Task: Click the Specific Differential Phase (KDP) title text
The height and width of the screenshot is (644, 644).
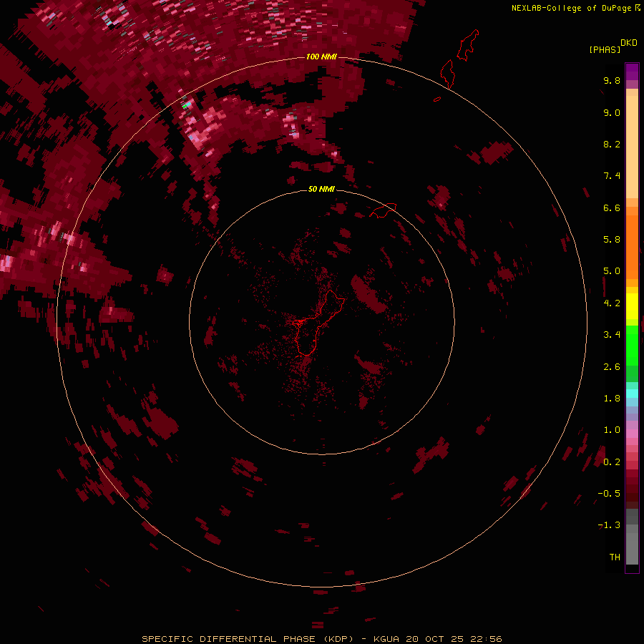Action: (248, 639)
